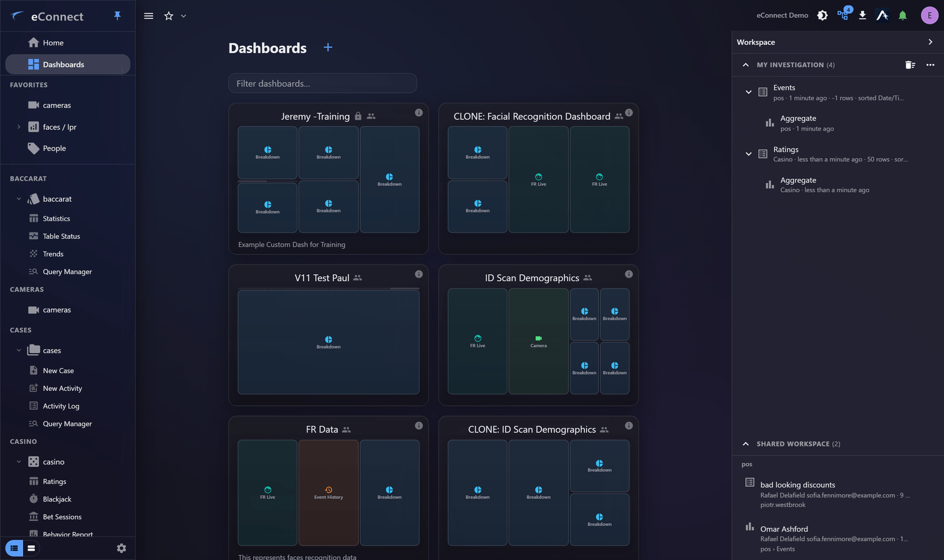Click lock icon on Jeremy -Training
This screenshot has width=944, height=560.
[358, 116]
